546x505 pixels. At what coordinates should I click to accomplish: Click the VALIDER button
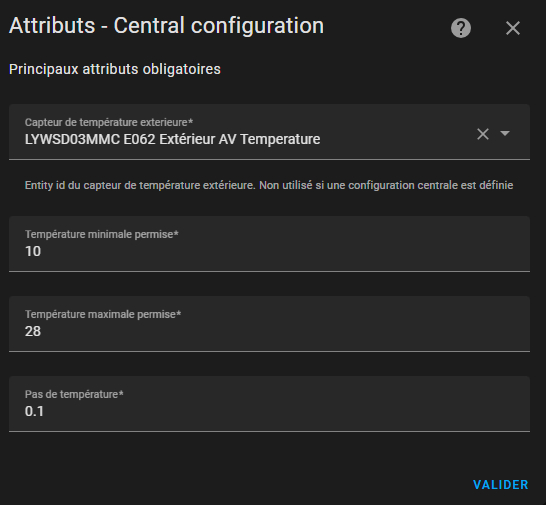(500, 485)
